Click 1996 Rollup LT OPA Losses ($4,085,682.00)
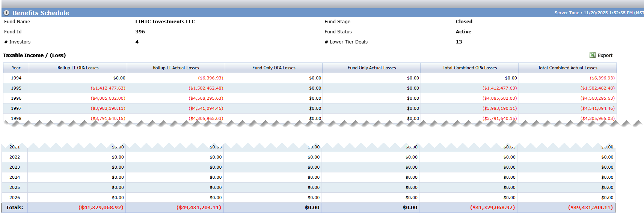The image size is (644, 214). [108, 98]
